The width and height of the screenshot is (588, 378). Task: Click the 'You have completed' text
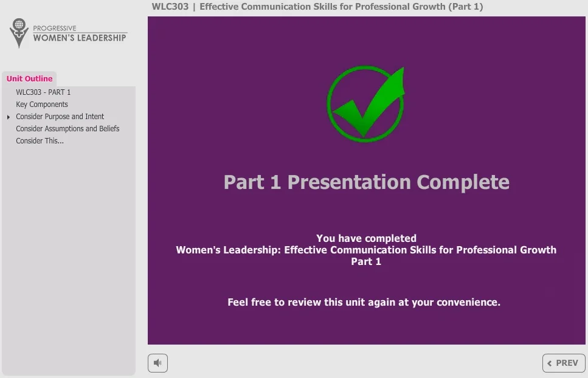[x=366, y=238]
